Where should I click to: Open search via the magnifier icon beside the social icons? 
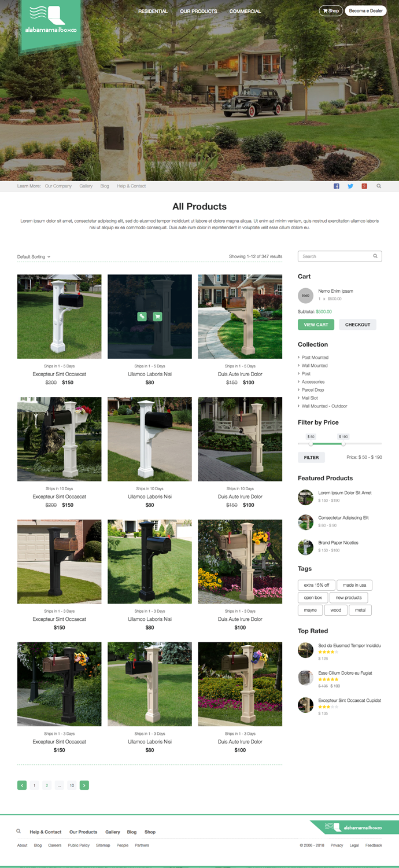coord(379,186)
